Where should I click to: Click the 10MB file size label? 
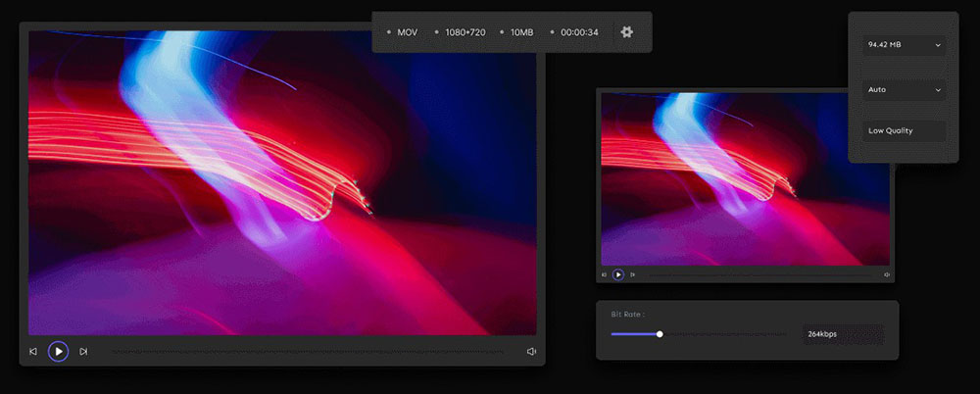[x=521, y=32]
